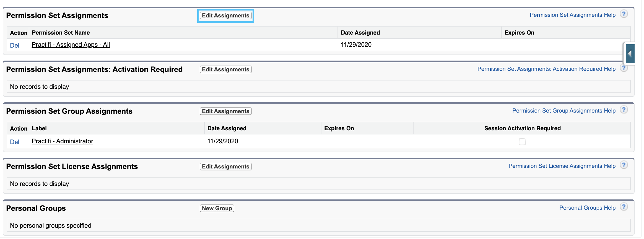Click Date Assigned header in Group Assignments table

[227, 128]
